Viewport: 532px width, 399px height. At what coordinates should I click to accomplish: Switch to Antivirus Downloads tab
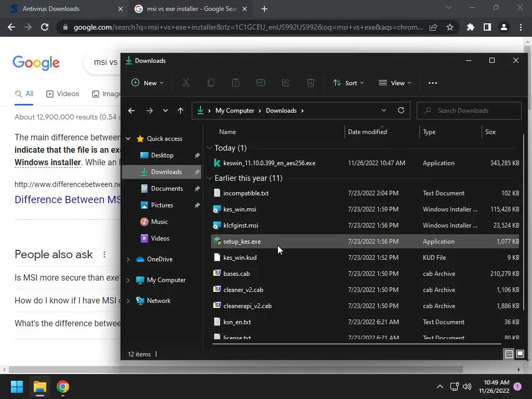coord(64,9)
